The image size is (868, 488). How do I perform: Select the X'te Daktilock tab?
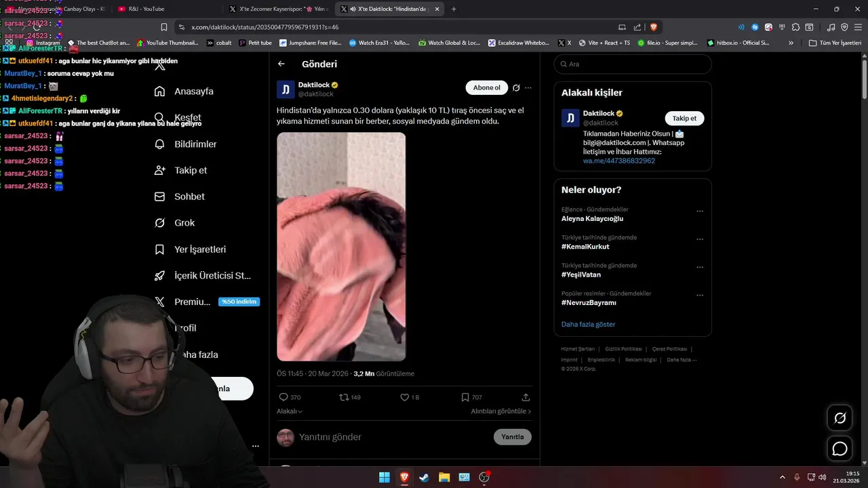tap(390, 9)
